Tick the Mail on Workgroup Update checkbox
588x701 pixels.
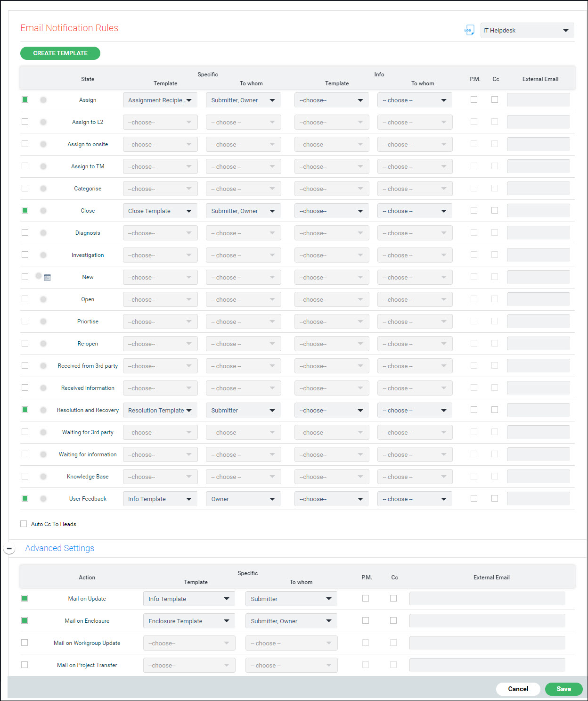pos(24,643)
